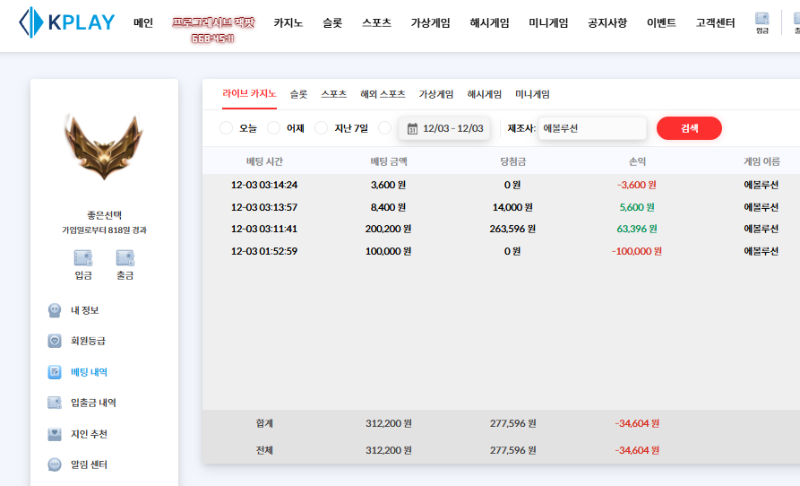Click the 베팅 금액 column header
This screenshot has width=800, height=486.
[389, 161]
